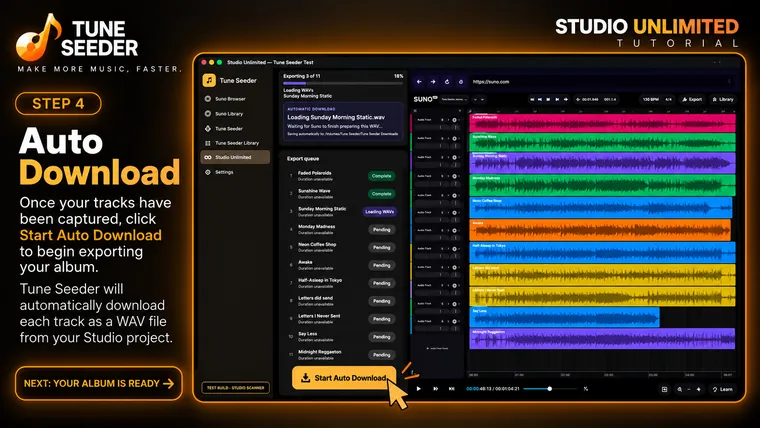This screenshot has width=760, height=428.
Task: Click the icon right of the playback slider
Action: [x=586, y=389]
